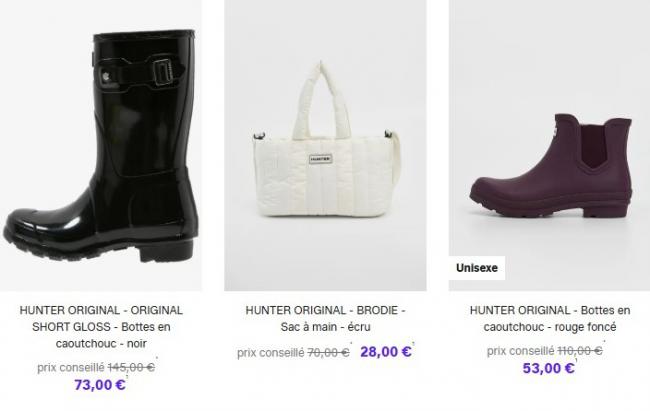
Task: Click the Hunter logo patch on the bag
Action: pos(320,159)
